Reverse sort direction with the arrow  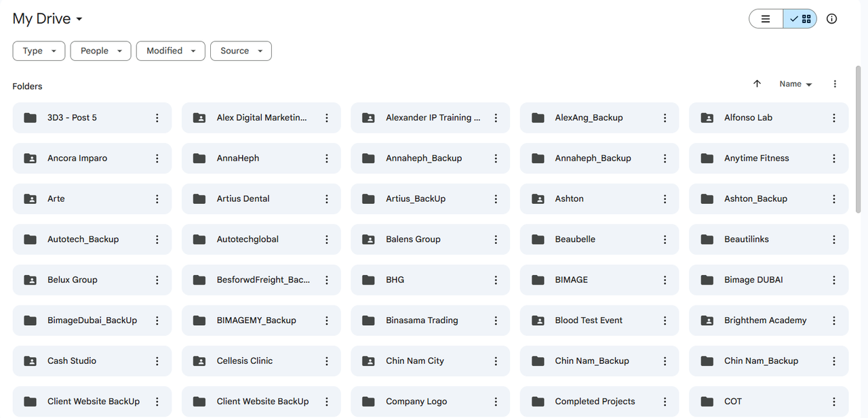click(x=757, y=84)
